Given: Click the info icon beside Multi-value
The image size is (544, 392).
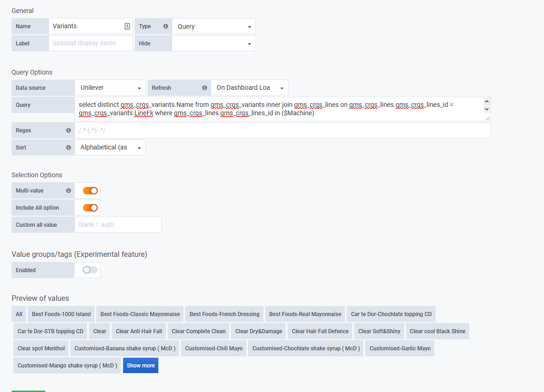Looking at the screenshot, I should pyautogui.click(x=68, y=190).
